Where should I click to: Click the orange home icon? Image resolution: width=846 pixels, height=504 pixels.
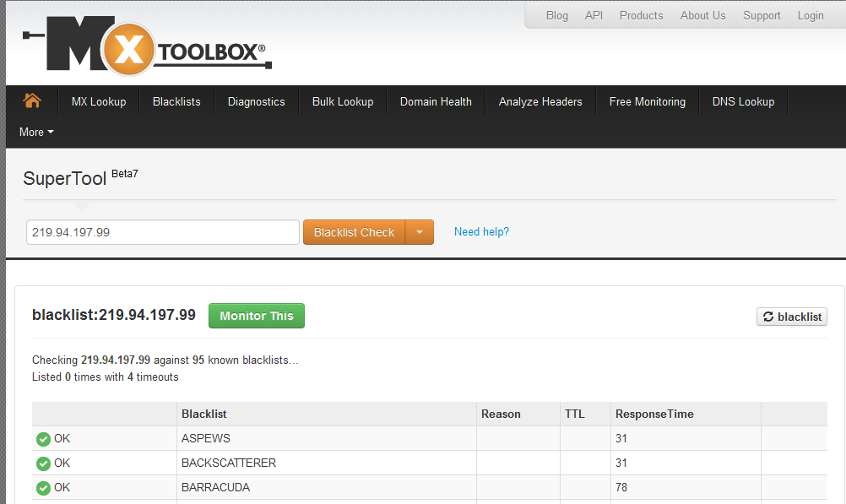pos(32,100)
